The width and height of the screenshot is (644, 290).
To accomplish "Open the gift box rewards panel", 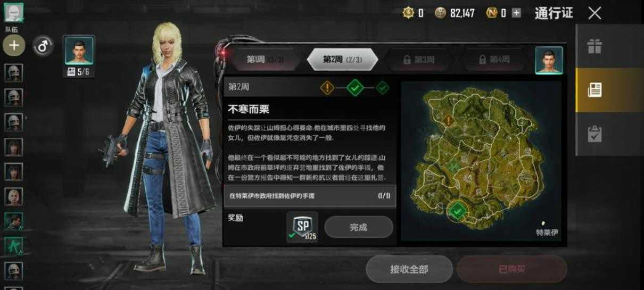I will click(x=594, y=46).
